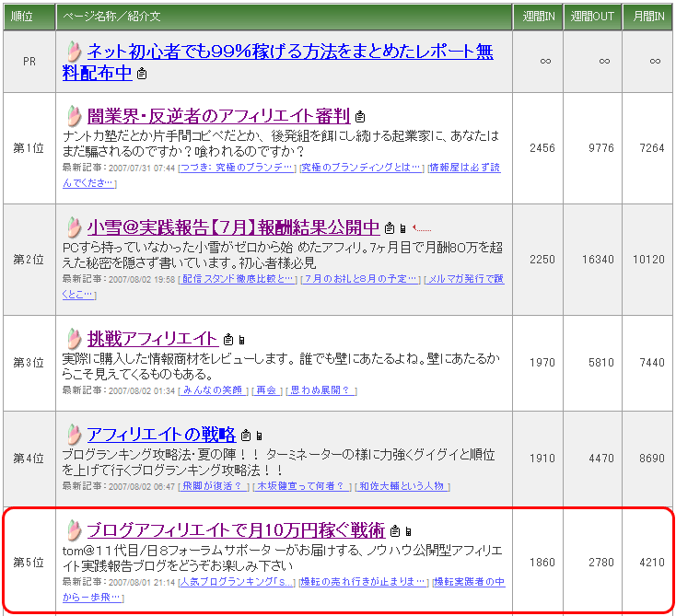
Task: Click the 順位 column header
Action: coord(29,17)
